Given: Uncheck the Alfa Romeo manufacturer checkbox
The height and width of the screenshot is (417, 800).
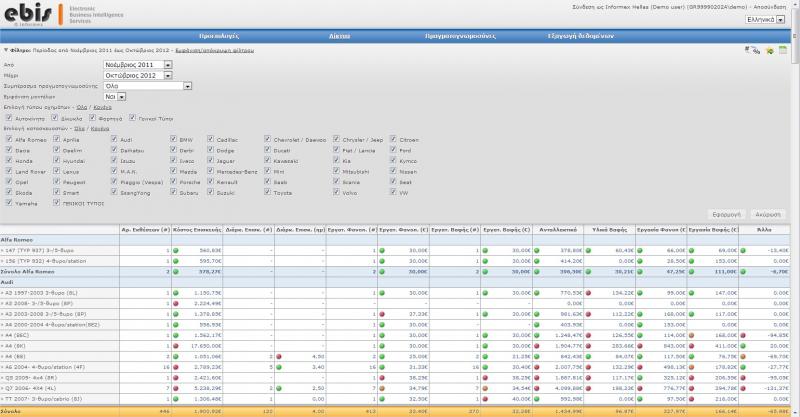Looking at the screenshot, I should click(9, 139).
